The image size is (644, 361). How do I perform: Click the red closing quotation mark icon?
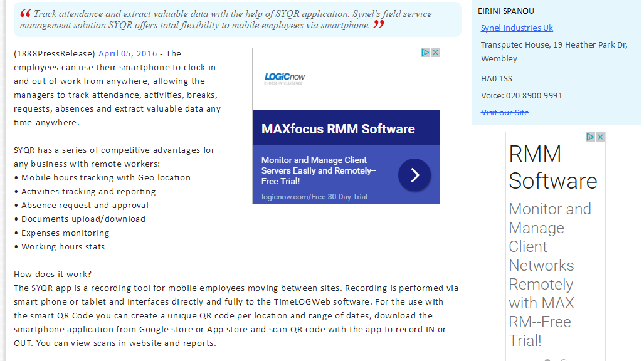pyautogui.click(x=378, y=25)
